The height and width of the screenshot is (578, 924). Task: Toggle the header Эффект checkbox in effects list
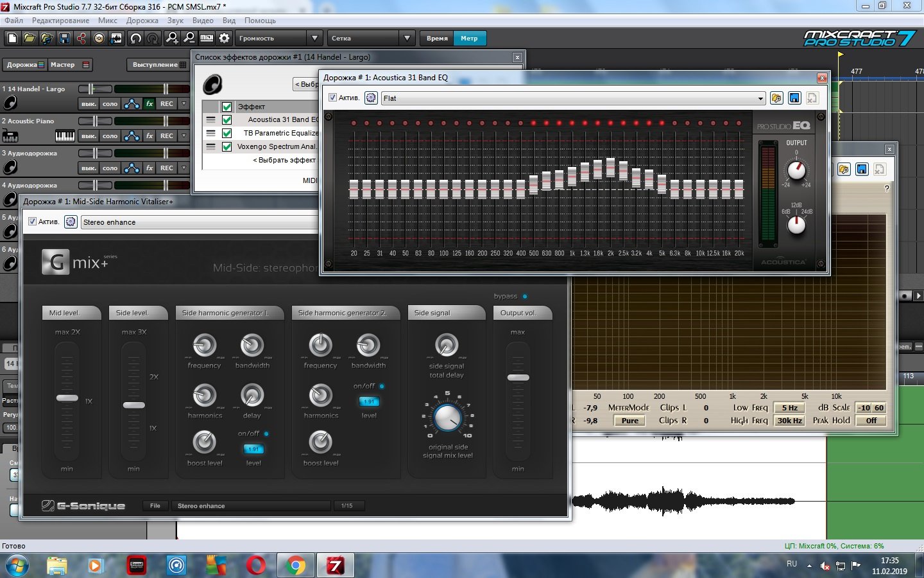(x=227, y=107)
